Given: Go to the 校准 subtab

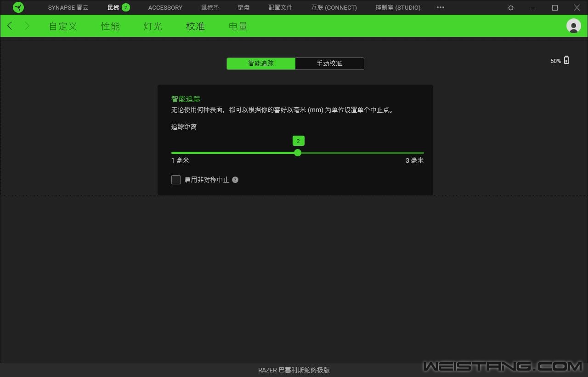Looking at the screenshot, I should [x=195, y=26].
